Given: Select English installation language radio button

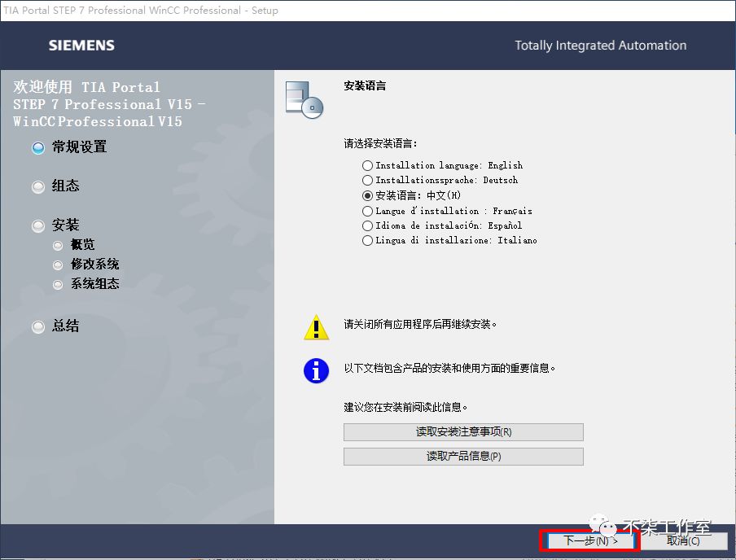Looking at the screenshot, I should click(367, 166).
